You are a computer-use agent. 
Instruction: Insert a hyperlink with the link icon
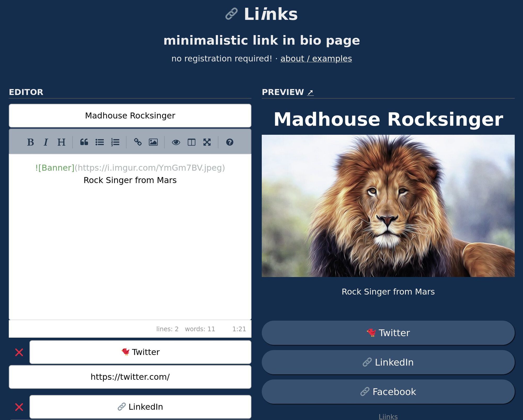click(138, 142)
